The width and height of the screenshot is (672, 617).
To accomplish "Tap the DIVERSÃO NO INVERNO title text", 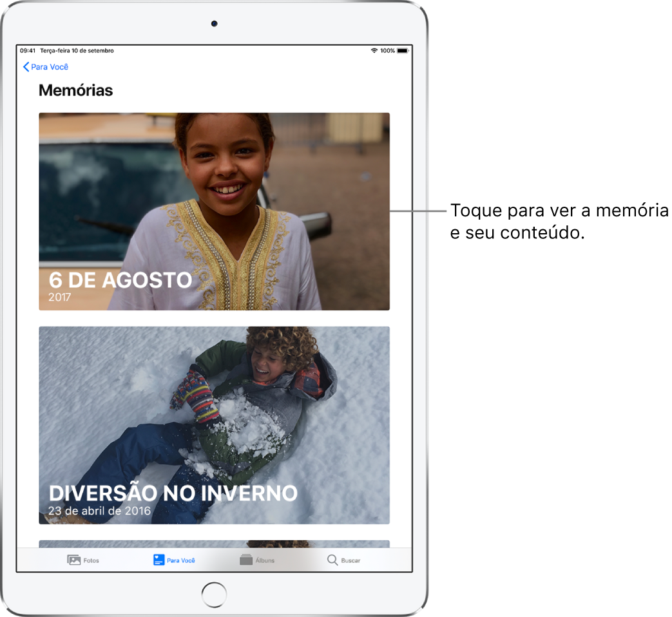I will pos(173,493).
